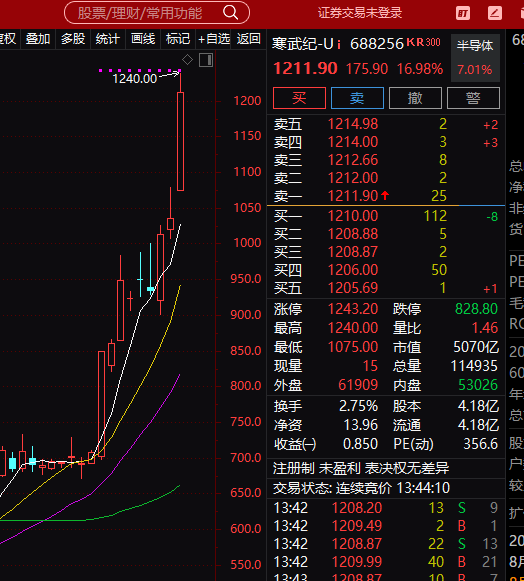Add stock via +自选 button
This screenshot has height=581, width=524.
(213, 39)
